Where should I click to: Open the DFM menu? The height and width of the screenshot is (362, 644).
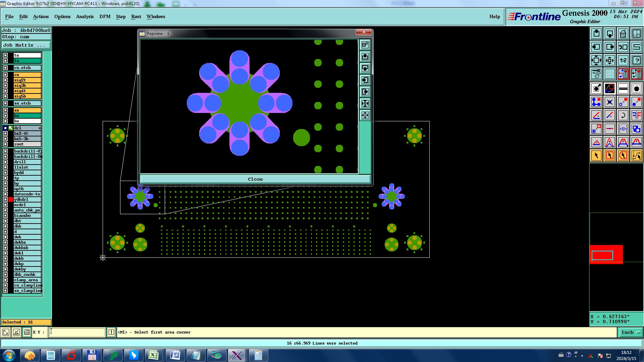click(x=105, y=16)
